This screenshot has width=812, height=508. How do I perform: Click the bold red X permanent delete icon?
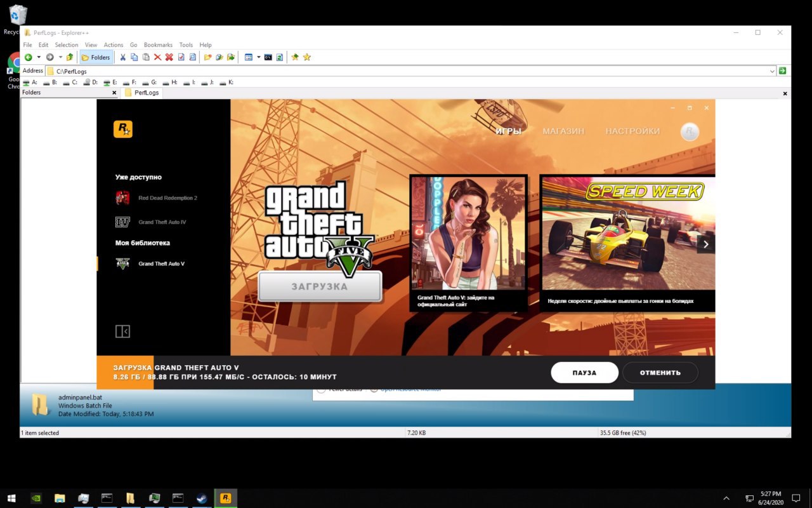click(x=169, y=57)
